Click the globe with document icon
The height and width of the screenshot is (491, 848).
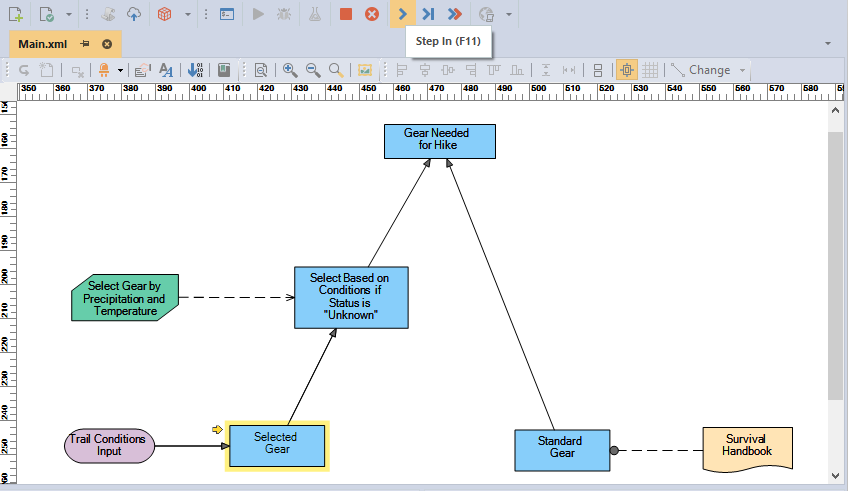click(x=486, y=14)
